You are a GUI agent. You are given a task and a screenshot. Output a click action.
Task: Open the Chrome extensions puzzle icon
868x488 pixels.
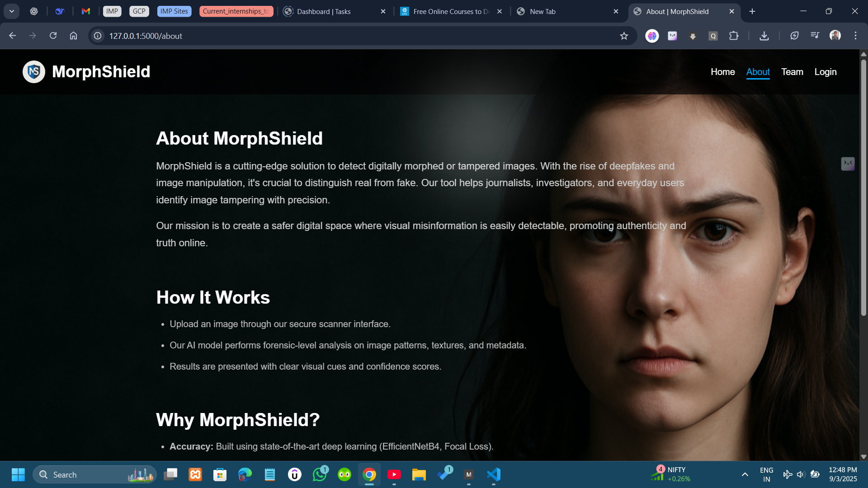coord(734,36)
